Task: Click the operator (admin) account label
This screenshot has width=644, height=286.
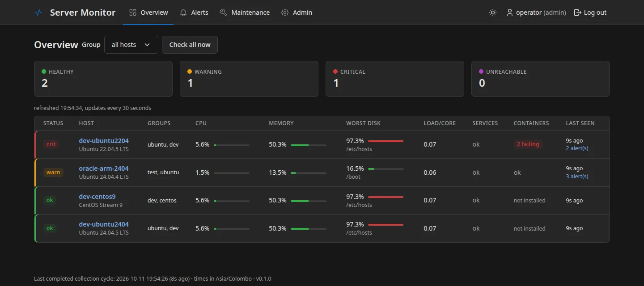Action: 541,13
